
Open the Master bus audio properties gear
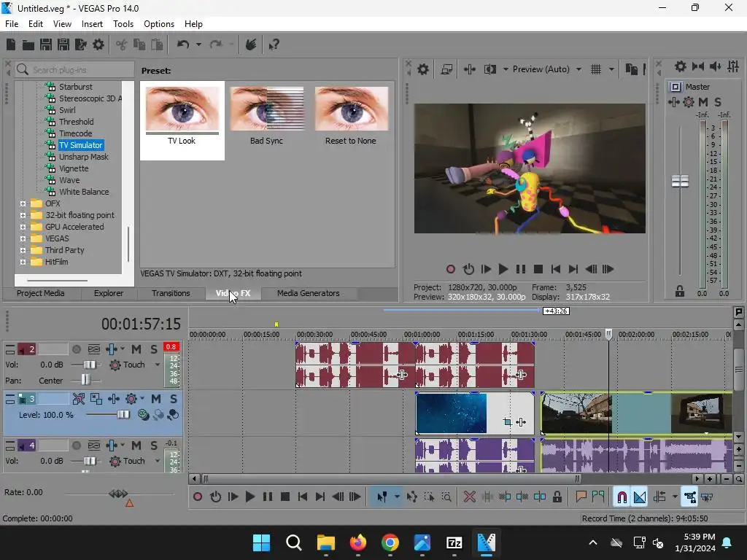(681, 66)
